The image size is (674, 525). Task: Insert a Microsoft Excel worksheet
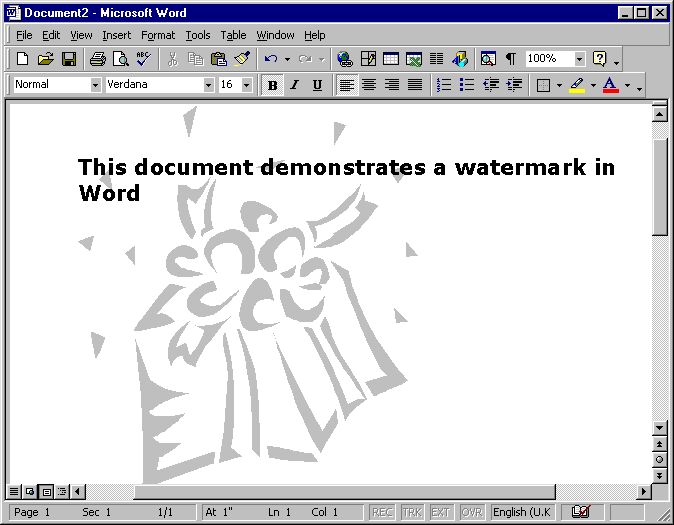click(414, 58)
